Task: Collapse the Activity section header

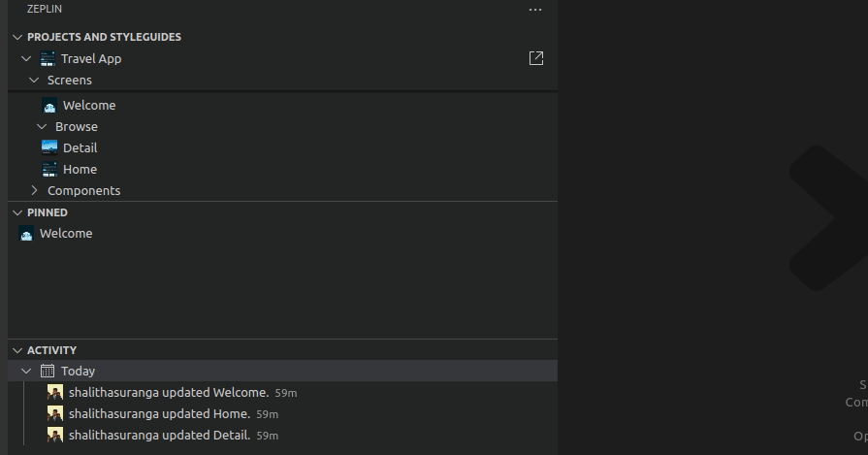Action: 16,350
